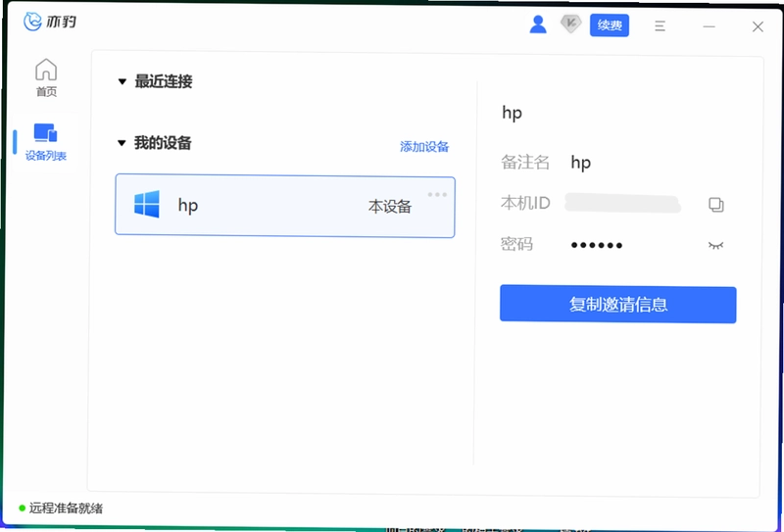Click the VIP diamond badge icon

[570, 24]
